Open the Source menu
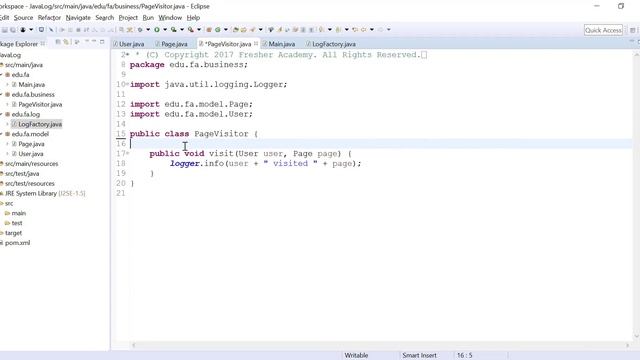This screenshot has width=640, height=360. 23,18
